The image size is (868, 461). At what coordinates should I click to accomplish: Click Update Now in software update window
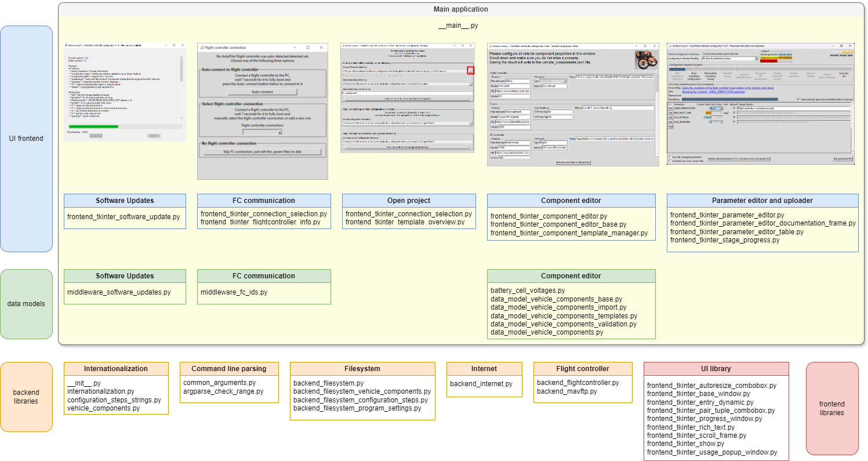(96, 136)
